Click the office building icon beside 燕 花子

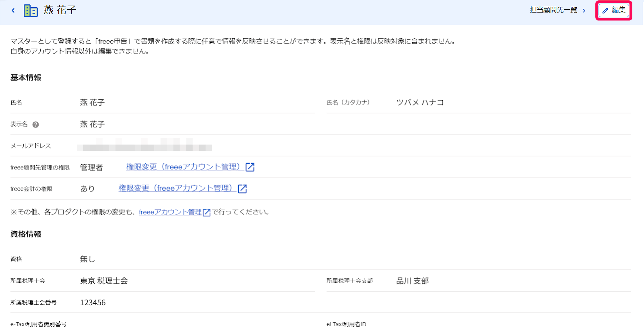pos(31,10)
